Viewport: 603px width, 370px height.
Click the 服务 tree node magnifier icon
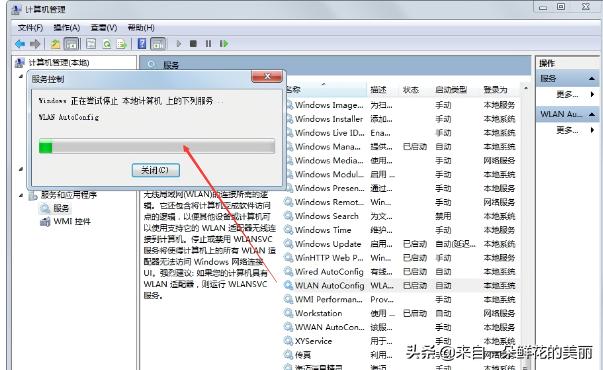click(x=45, y=208)
